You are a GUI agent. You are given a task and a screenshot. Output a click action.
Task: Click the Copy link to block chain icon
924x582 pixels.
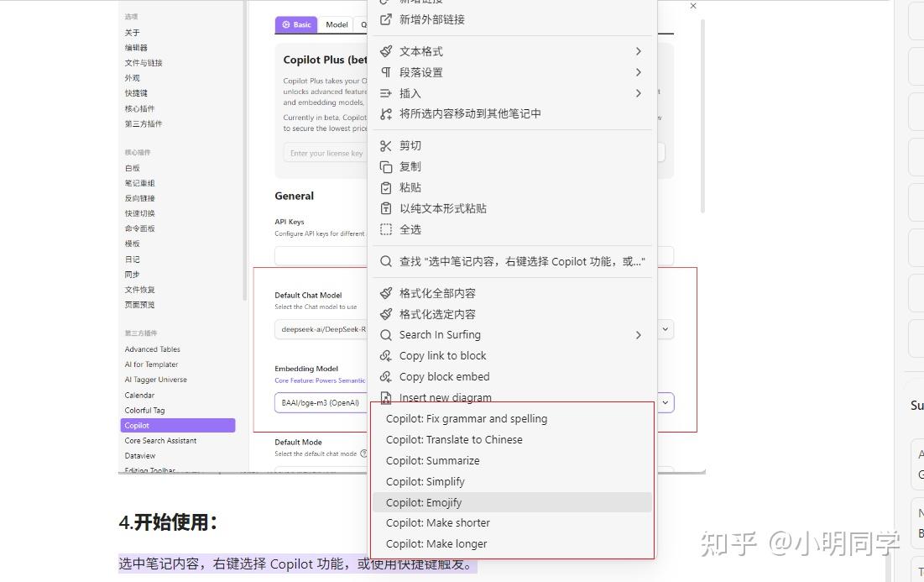coord(386,355)
